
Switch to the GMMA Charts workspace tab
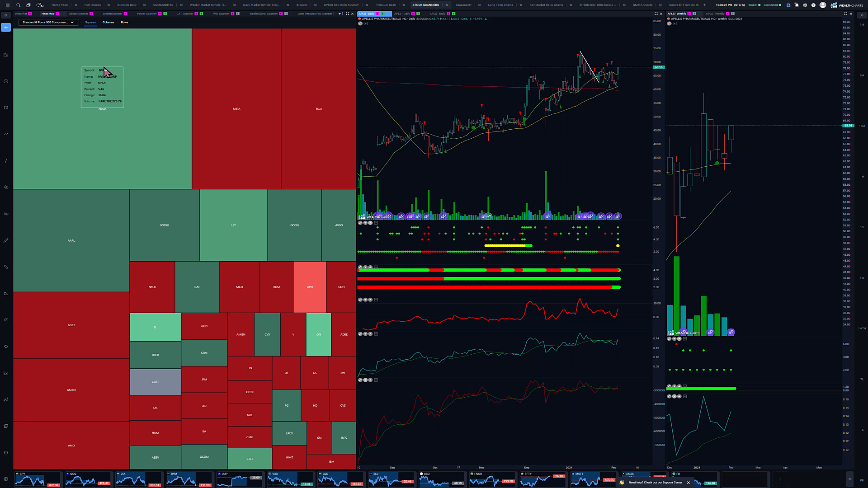(642, 5)
